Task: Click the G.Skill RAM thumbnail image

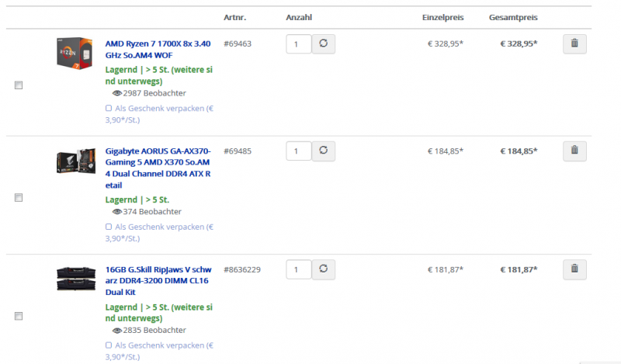Action: (x=76, y=278)
